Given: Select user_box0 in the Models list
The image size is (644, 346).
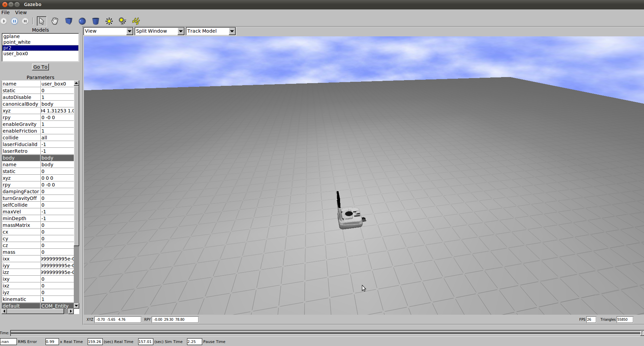Looking at the screenshot, I should tap(40, 54).
